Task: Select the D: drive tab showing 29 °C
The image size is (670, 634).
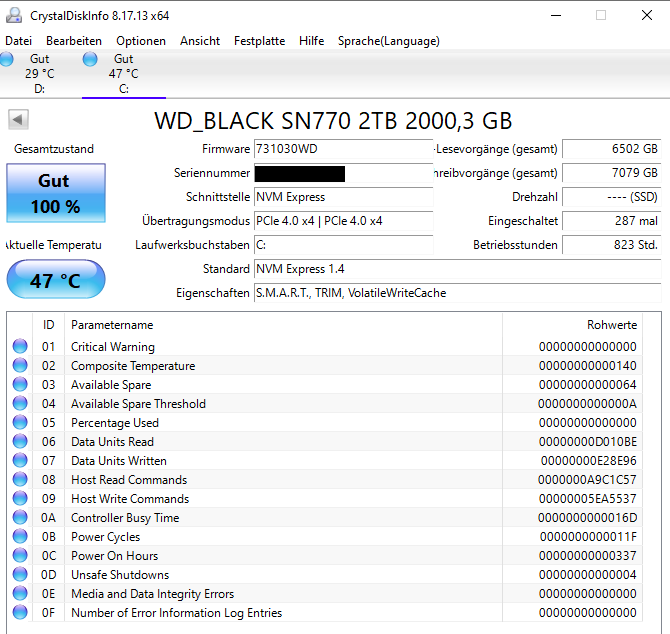Action: pyautogui.click(x=39, y=73)
